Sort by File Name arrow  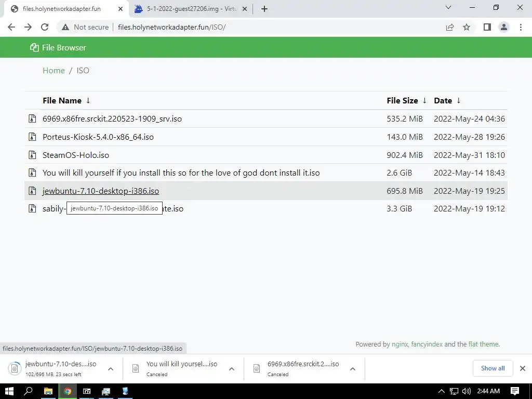click(x=88, y=100)
